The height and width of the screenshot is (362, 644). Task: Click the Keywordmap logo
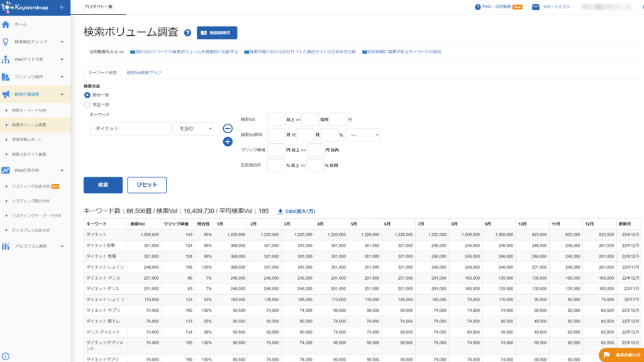point(25,7)
